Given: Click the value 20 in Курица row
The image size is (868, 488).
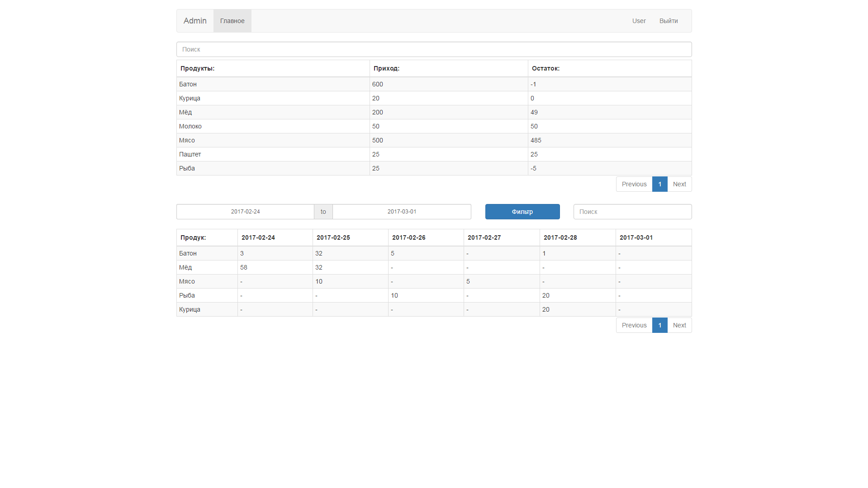Looking at the screenshot, I should click(x=546, y=309).
